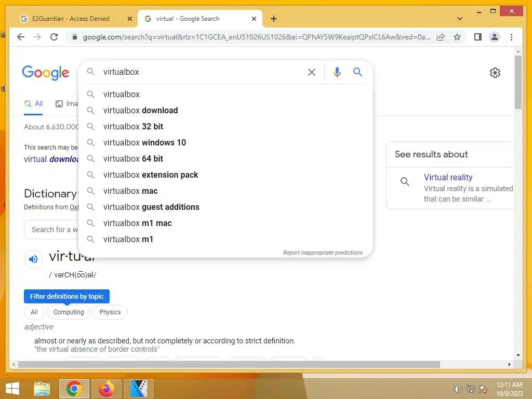Open the Chrome side panel icon

tap(478, 37)
